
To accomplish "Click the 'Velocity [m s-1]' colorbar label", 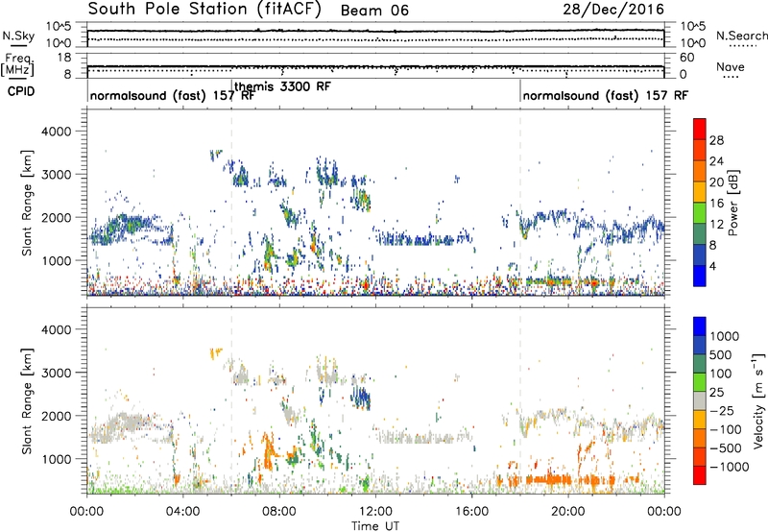I will (x=758, y=400).
